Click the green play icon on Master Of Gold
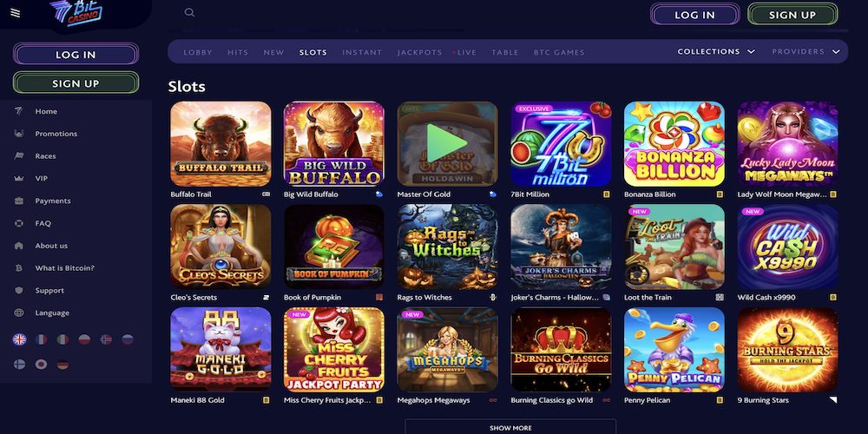Viewport: 868px width, 434px height. [x=447, y=143]
